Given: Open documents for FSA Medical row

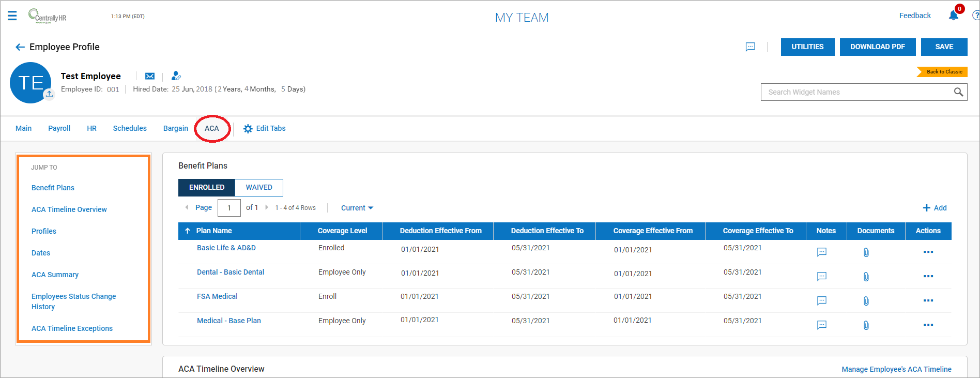Looking at the screenshot, I should click(x=866, y=300).
